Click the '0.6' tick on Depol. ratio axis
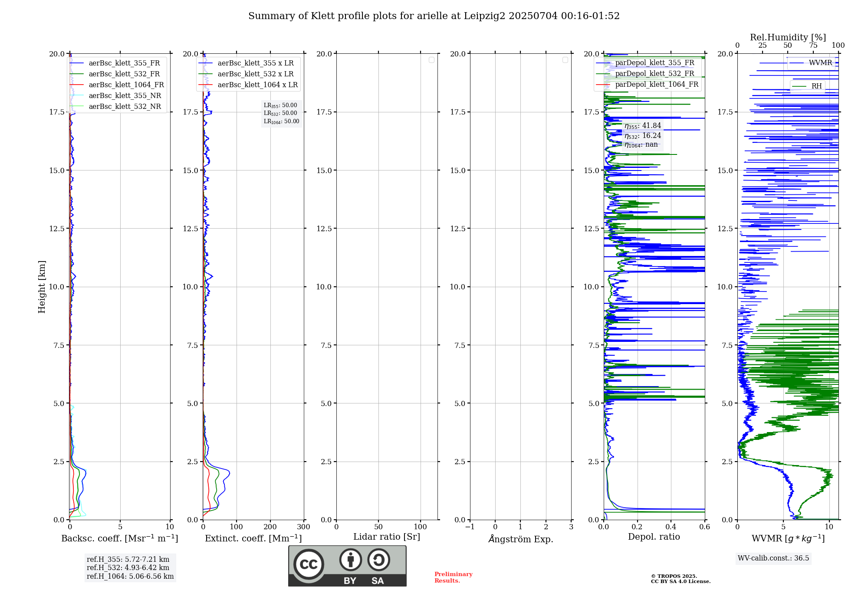Screen dimensions: 868x590 tap(705, 527)
